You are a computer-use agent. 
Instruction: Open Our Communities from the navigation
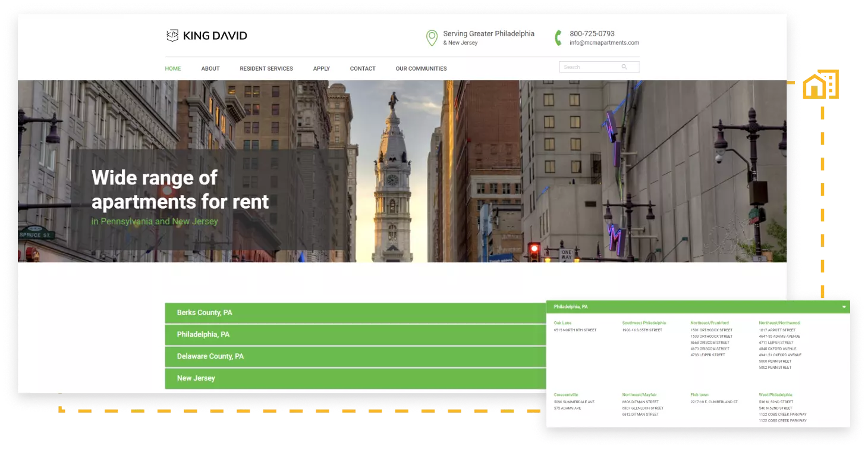point(421,68)
